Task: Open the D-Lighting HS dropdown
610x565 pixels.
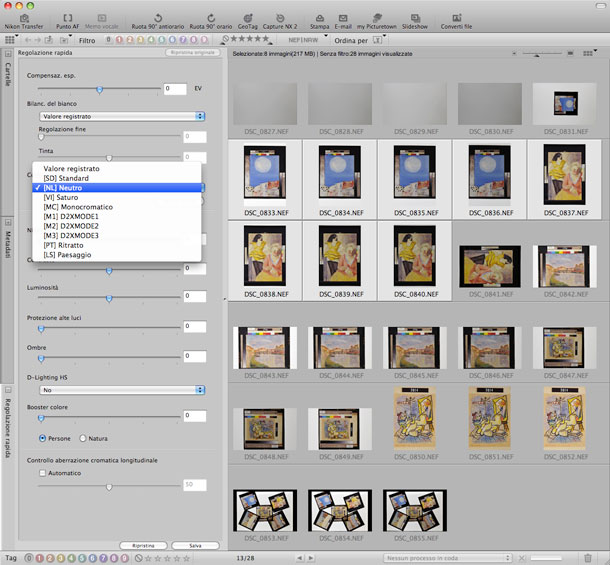Action: coord(122,390)
